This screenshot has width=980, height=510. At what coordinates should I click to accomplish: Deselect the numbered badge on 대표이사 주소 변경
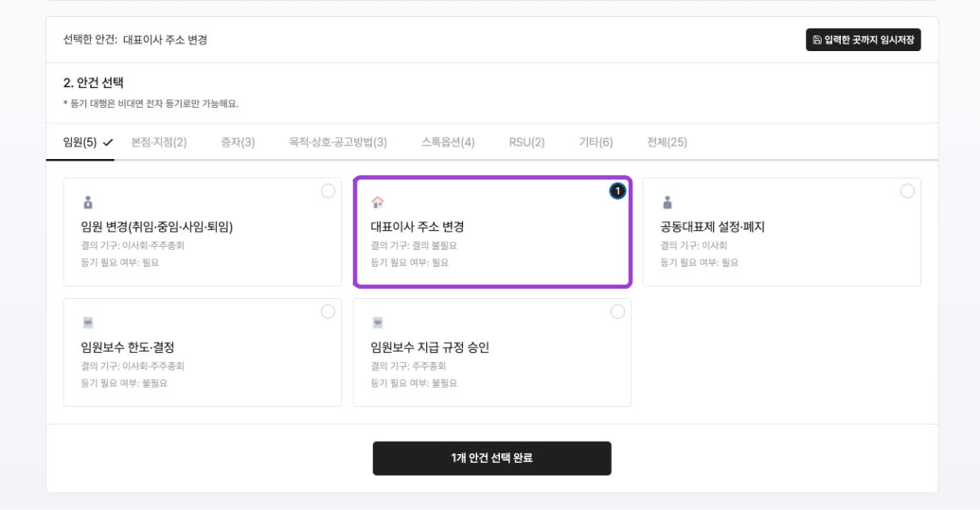[617, 191]
